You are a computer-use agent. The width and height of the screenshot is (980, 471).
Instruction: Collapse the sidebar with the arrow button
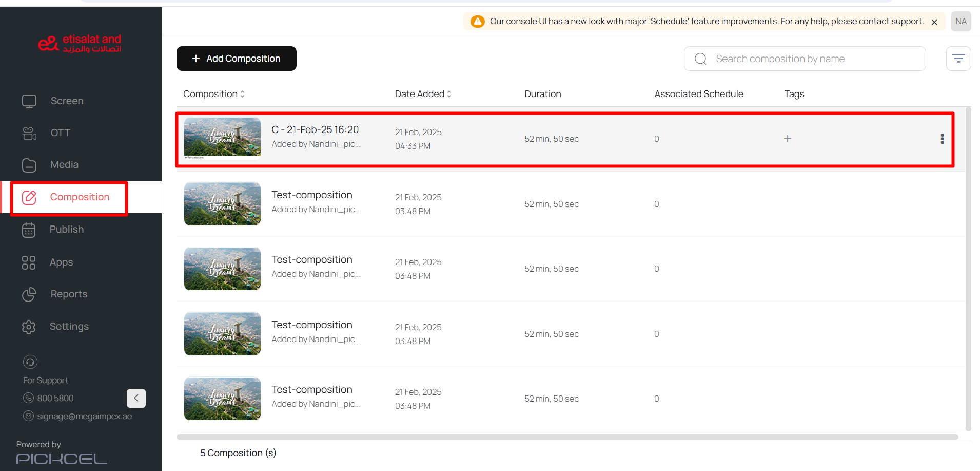(x=136, y=398)
